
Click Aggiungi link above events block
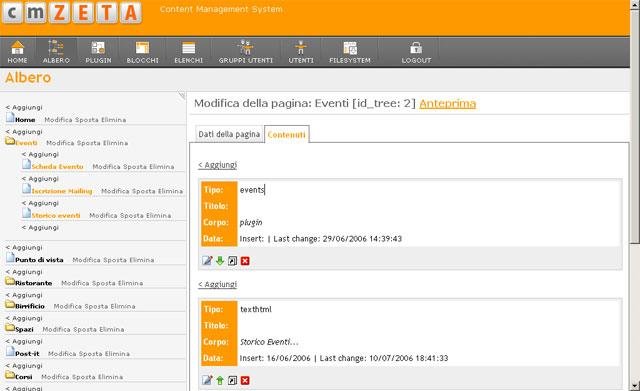[218, 165]
